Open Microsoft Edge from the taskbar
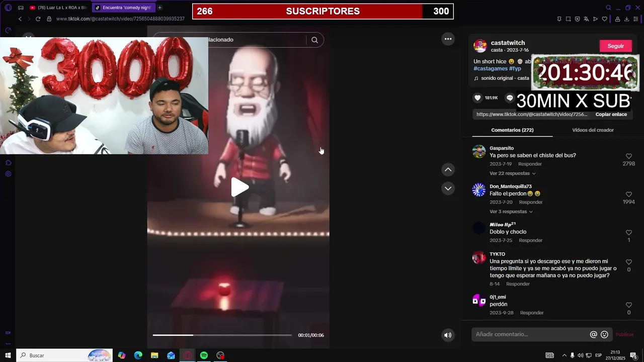644x362 pixels. point(138,355)
